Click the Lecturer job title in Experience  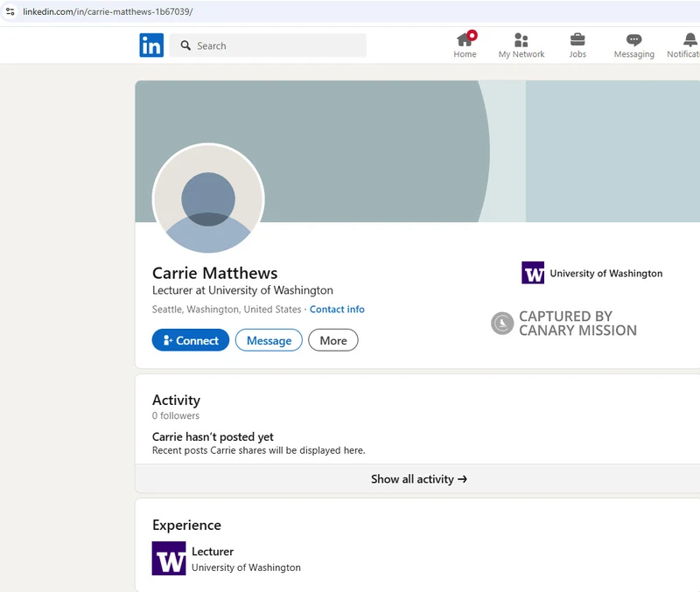click(x=213, y=552)
